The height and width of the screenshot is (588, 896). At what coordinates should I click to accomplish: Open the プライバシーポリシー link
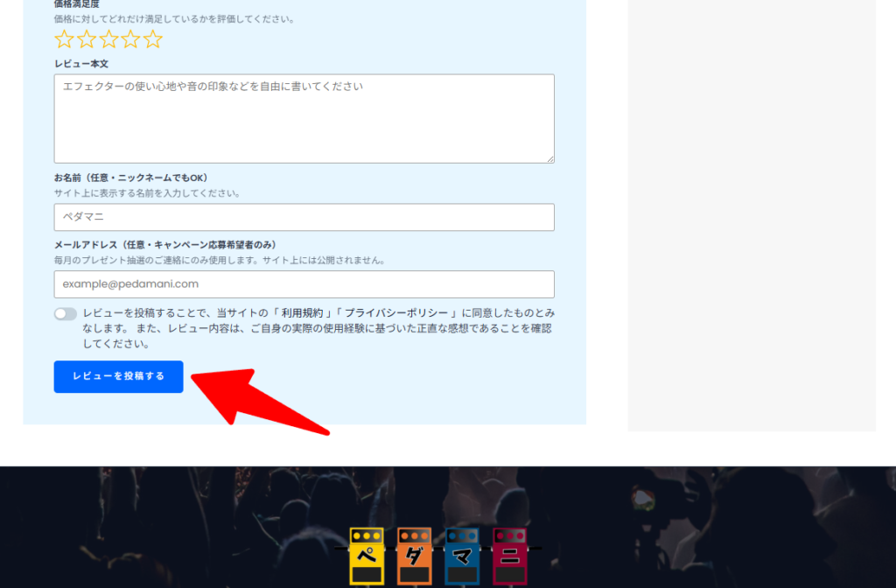click(x=399, y=313)
